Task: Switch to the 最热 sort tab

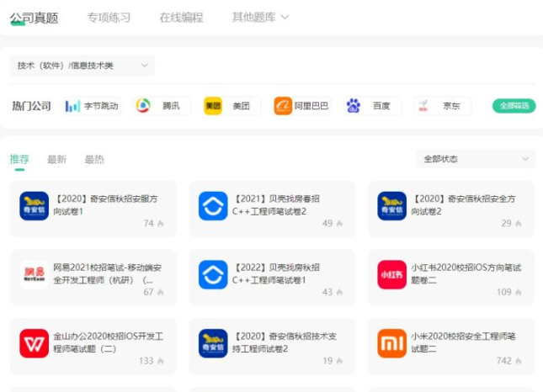Action: tap(94, 159)
